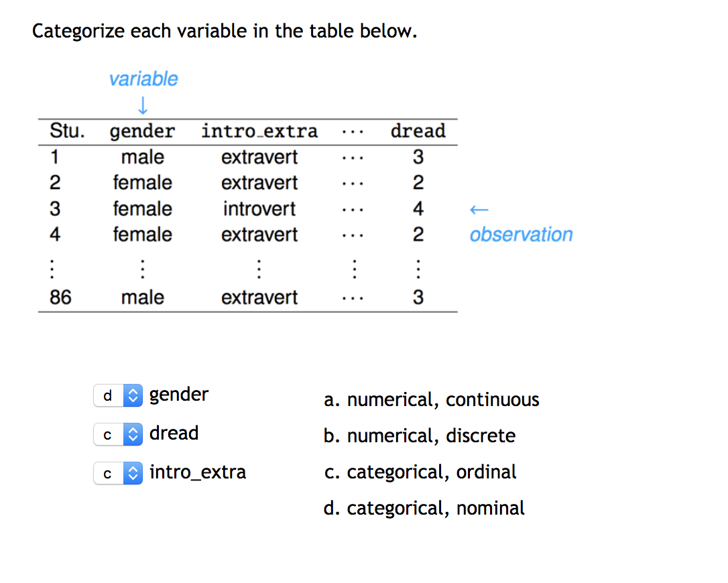Open the gender categorization dropdown

tap(107, 395)
